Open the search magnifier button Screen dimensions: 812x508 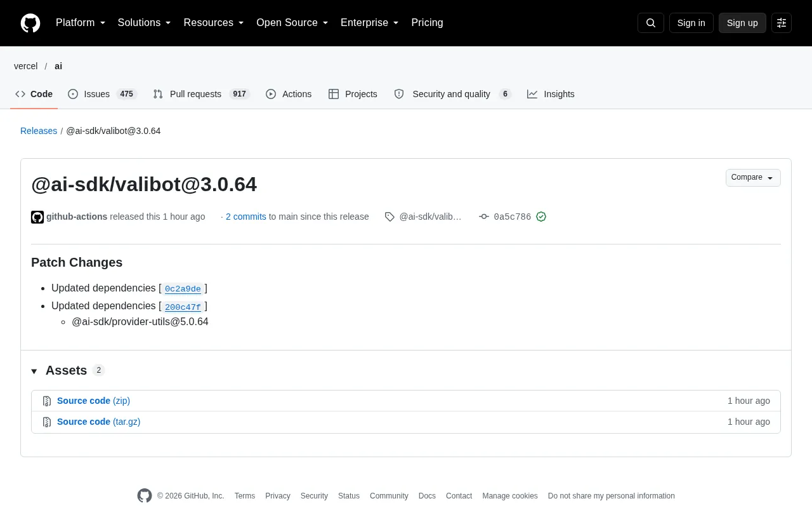pos(651,23)
